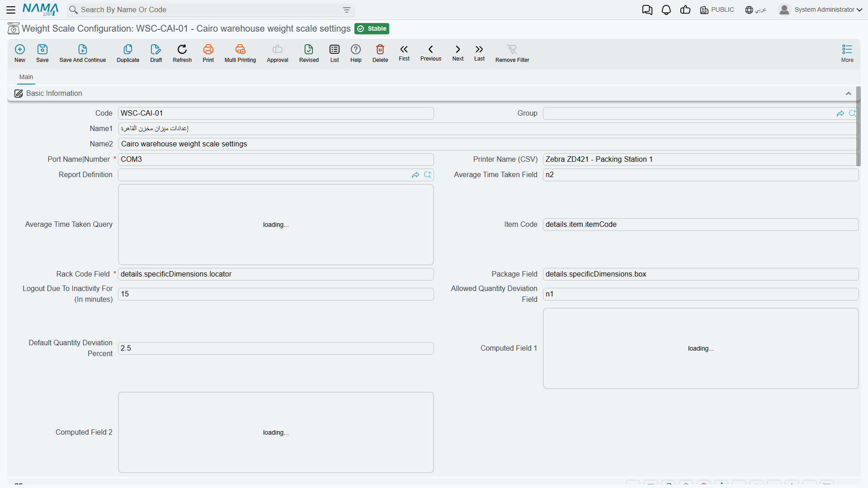Go to the Previous record
The image size is (868, 488).
(x=431, y=52)
